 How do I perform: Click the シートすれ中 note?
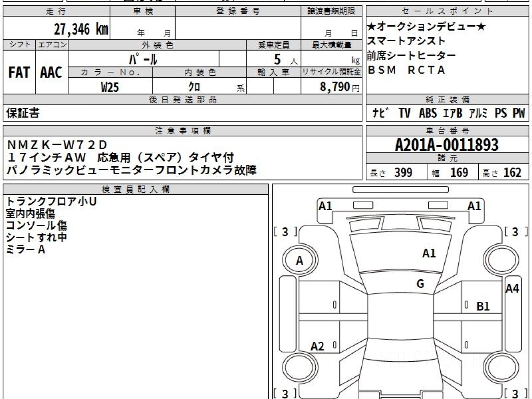36,238
